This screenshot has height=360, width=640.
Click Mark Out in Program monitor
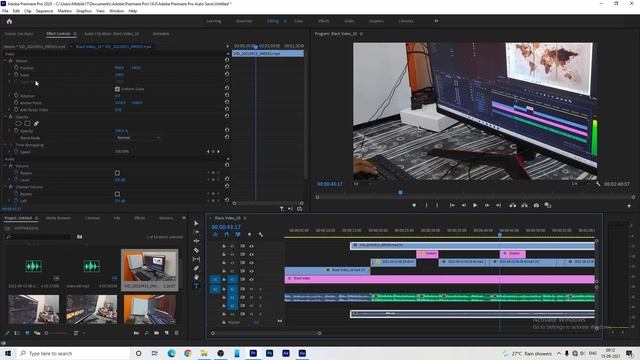[x=437, y=205]
